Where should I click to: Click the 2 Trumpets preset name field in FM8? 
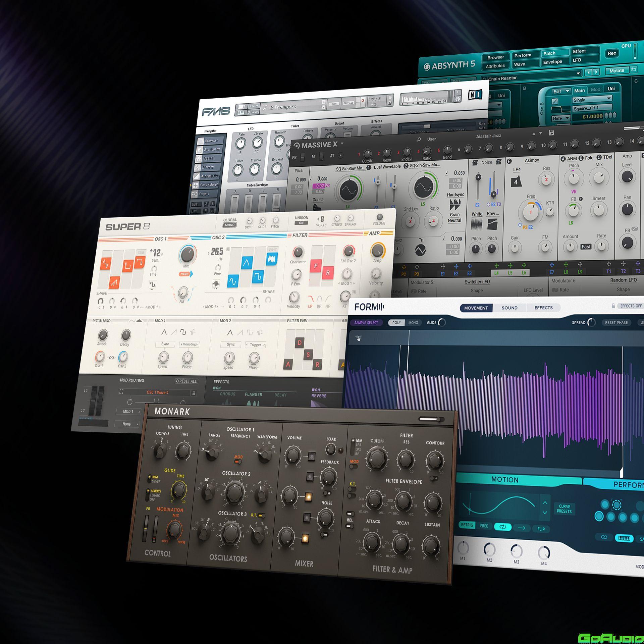click(x=292, y=107)
